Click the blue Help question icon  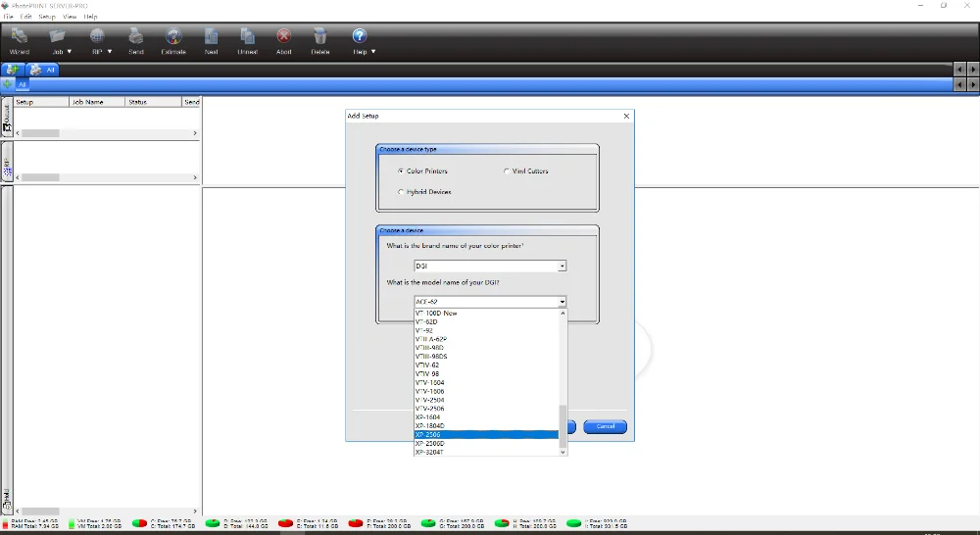pos(360,35)
